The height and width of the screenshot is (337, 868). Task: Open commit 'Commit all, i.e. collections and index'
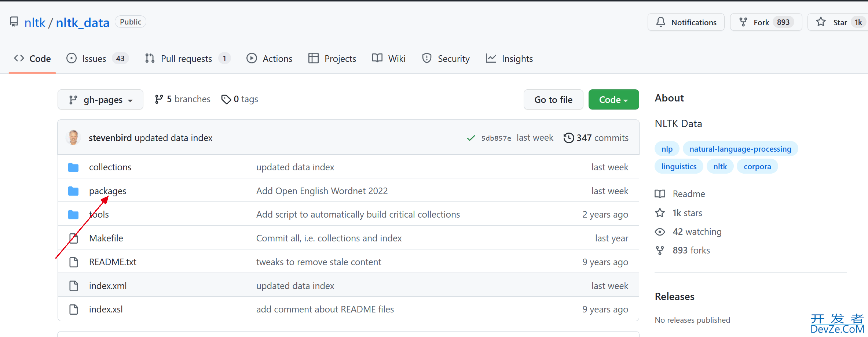point(329,238)
